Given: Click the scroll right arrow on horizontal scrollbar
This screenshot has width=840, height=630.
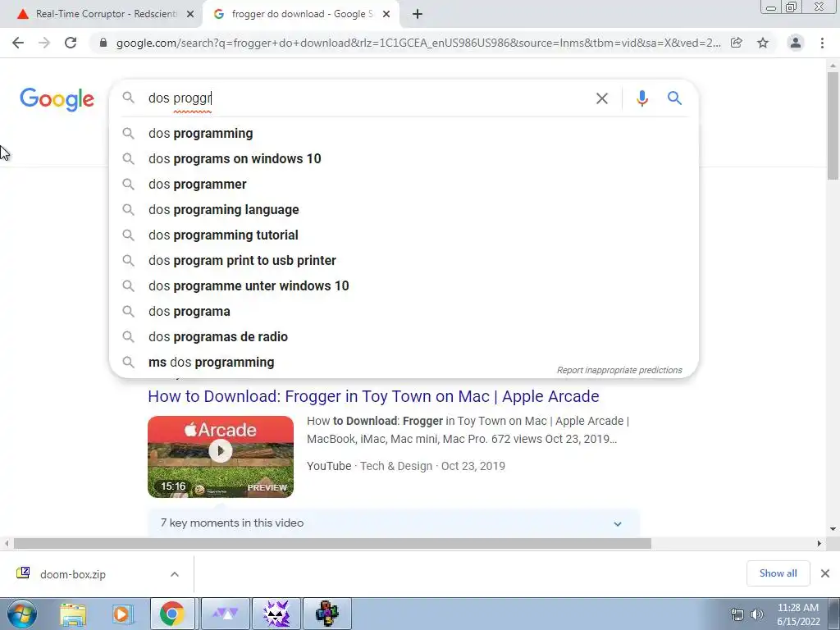Looking at the screenshot, I should (819, 543).
